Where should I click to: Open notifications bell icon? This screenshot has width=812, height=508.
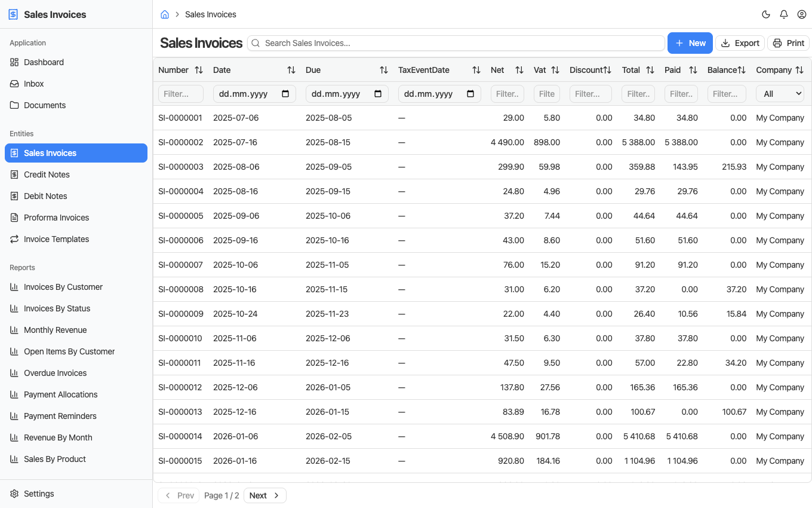pos(784,14)
